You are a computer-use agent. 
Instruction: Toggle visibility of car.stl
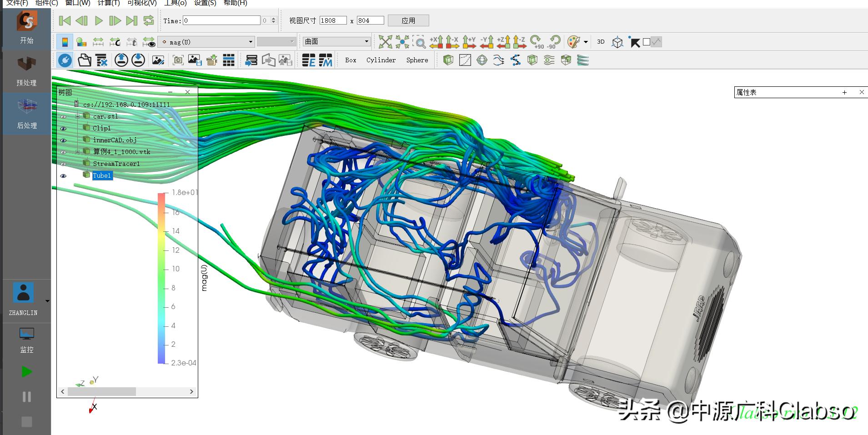[x=63, y=117]
